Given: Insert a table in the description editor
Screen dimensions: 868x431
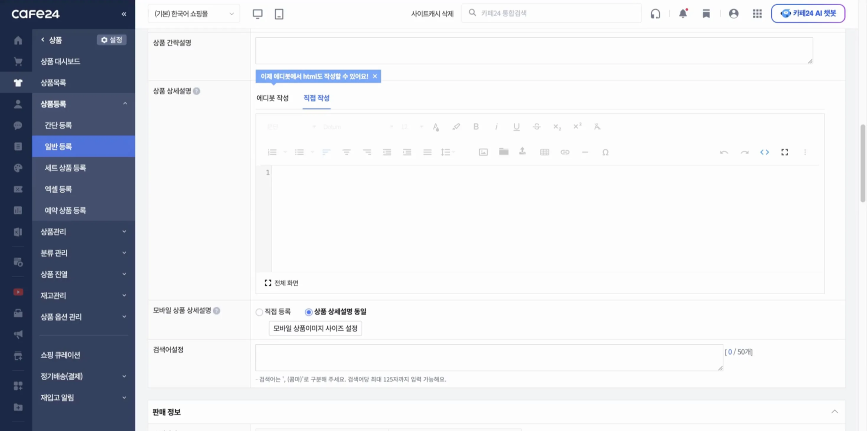Looking at the screenshot, I should (x=544, y=152).
